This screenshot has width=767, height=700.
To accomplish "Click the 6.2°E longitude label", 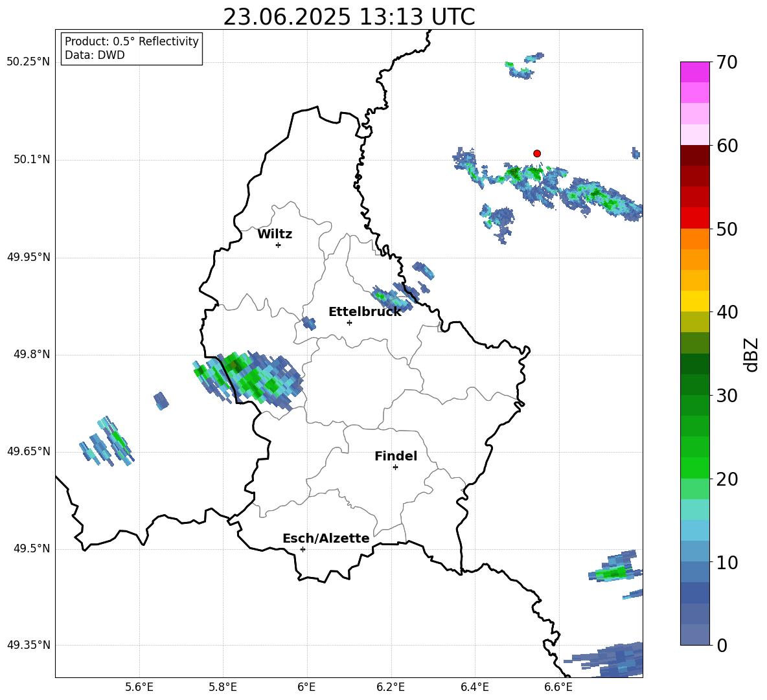I will 391,687.
